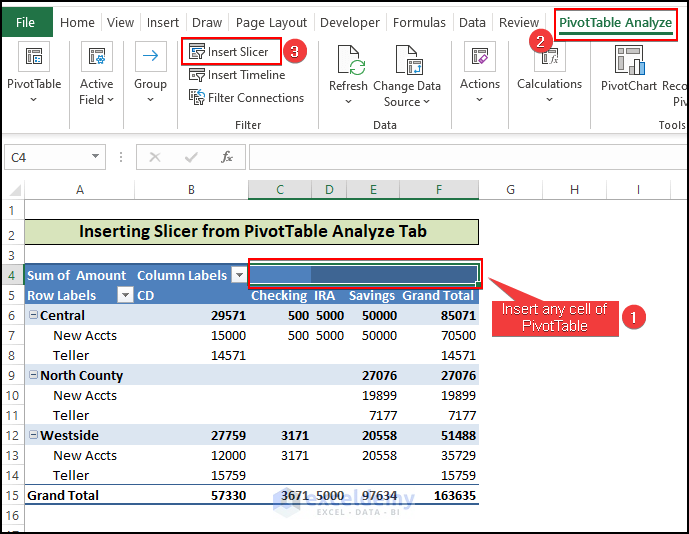Expand the Name Box dropdown arrow
The width and height of the screenshot is (689, 534).
[x=96, y=157]
